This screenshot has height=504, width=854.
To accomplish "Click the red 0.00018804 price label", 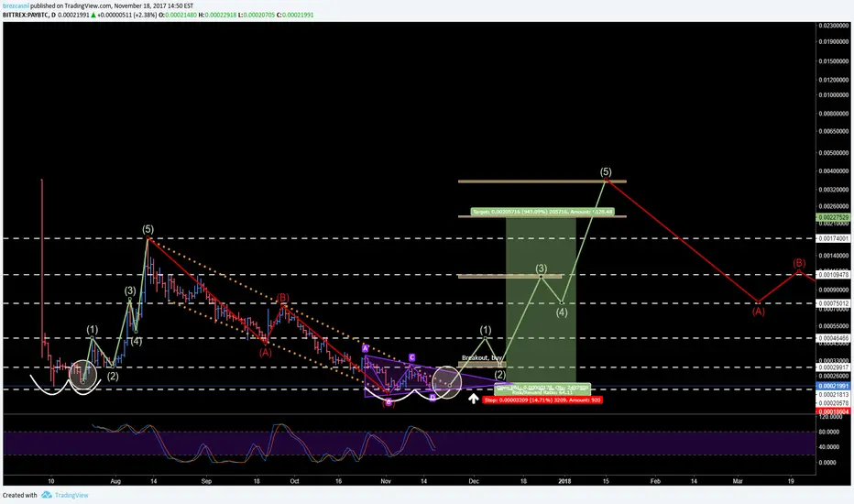I will click(834, 411).
